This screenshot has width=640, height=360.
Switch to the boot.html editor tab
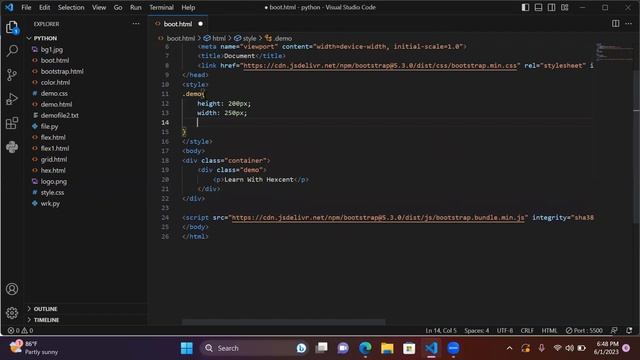click(178, 24)
